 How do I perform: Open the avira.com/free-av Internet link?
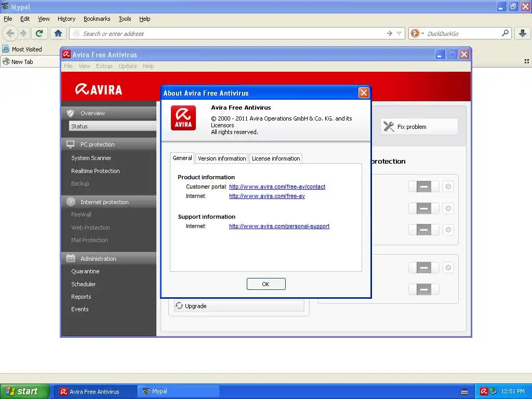267,196
